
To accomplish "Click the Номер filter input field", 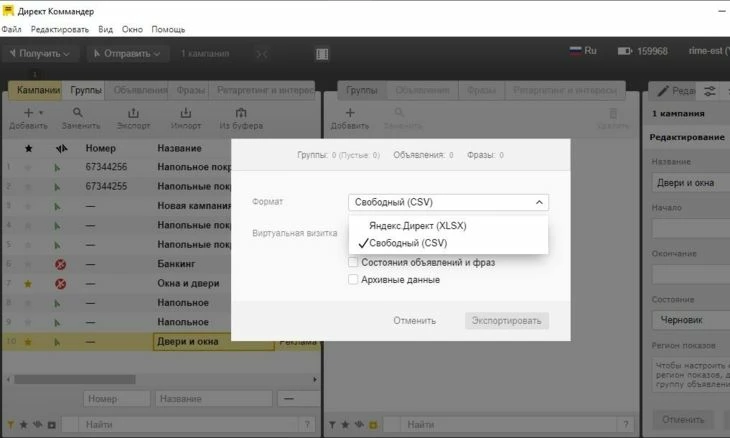I will [117, 399].
